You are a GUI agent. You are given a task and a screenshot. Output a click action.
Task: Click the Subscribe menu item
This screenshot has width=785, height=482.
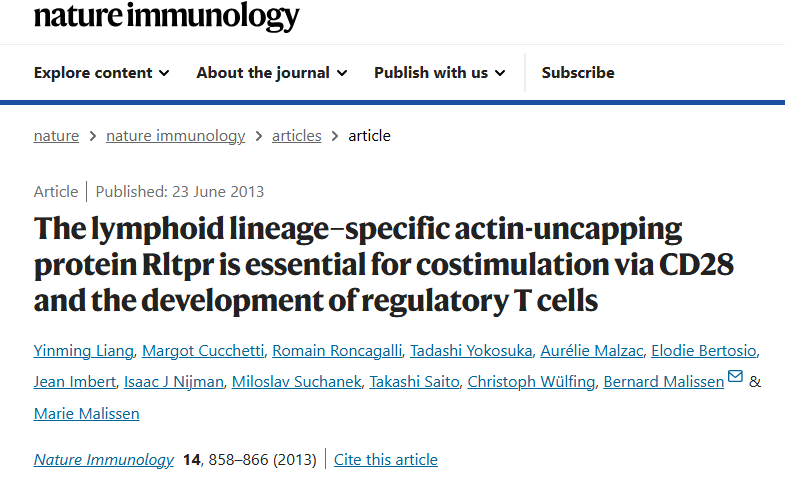578,72
